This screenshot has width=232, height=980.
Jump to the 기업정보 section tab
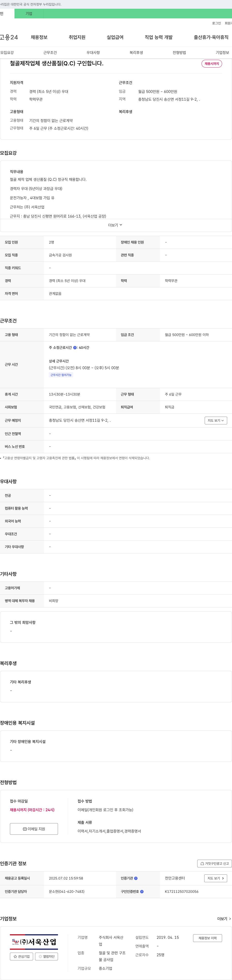[x=223, y=53]
